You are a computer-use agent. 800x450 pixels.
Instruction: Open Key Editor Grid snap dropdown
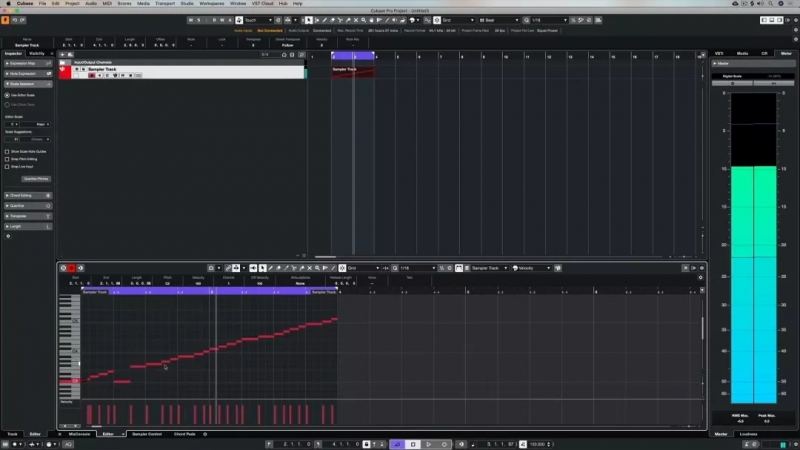point(363,268)
